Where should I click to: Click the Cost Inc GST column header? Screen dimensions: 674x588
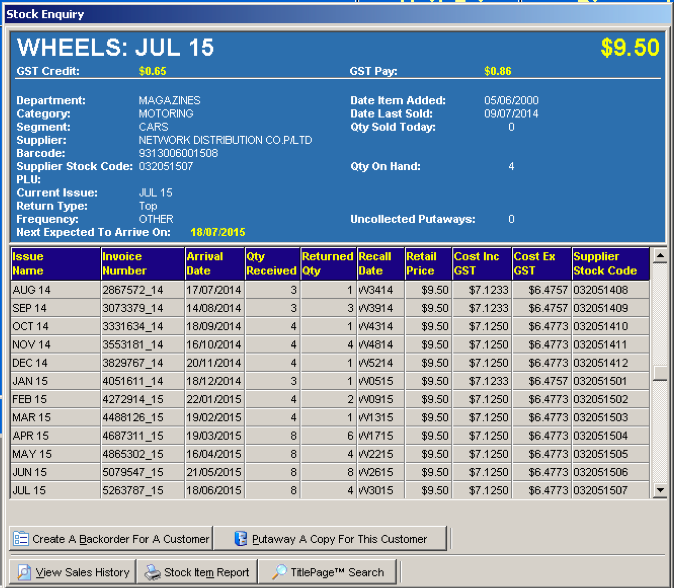coord(481,264)
